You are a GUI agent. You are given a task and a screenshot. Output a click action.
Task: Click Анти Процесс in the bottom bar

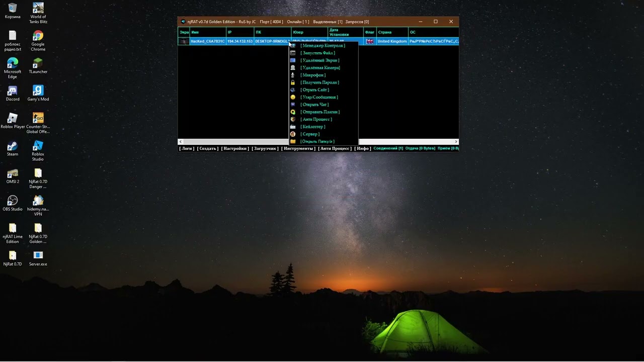[335, 148]
